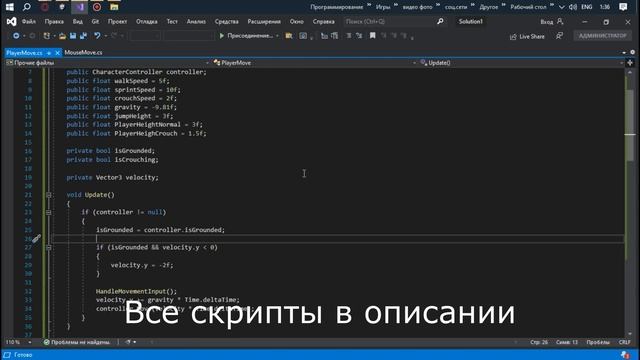Click the Вход sign-in account icon
This screenshot has height=360, width=640.
(x=560, y=21)
